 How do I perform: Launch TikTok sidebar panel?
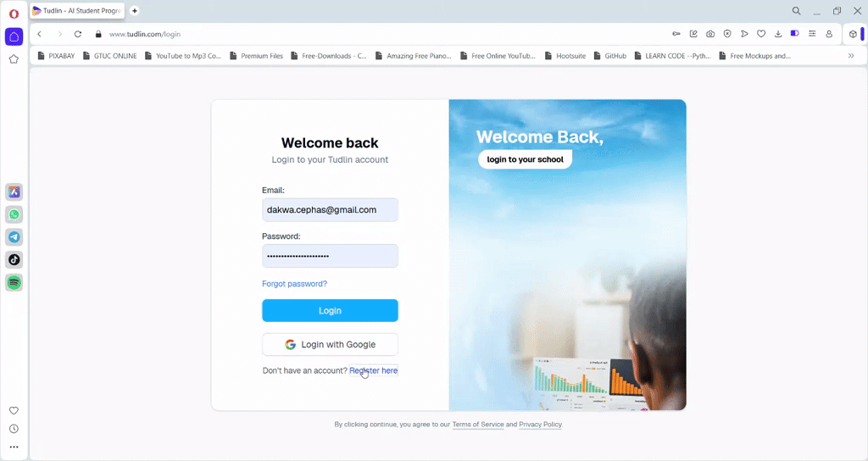point(14,260)
